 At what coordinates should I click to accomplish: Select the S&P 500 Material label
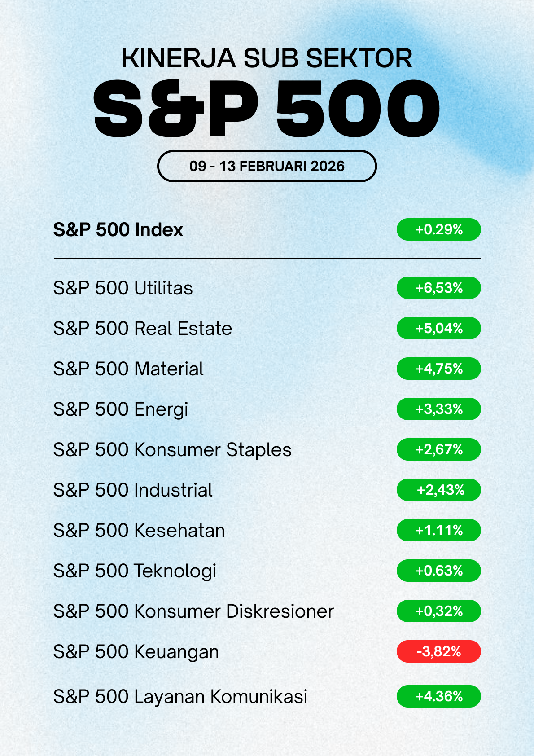click(128, 369)
